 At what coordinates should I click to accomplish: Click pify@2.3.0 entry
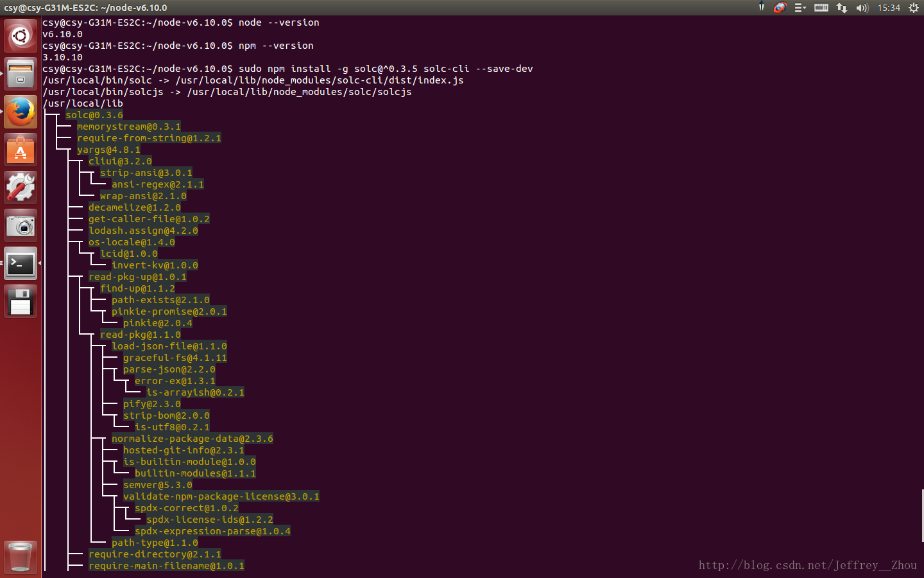point(152,404)
